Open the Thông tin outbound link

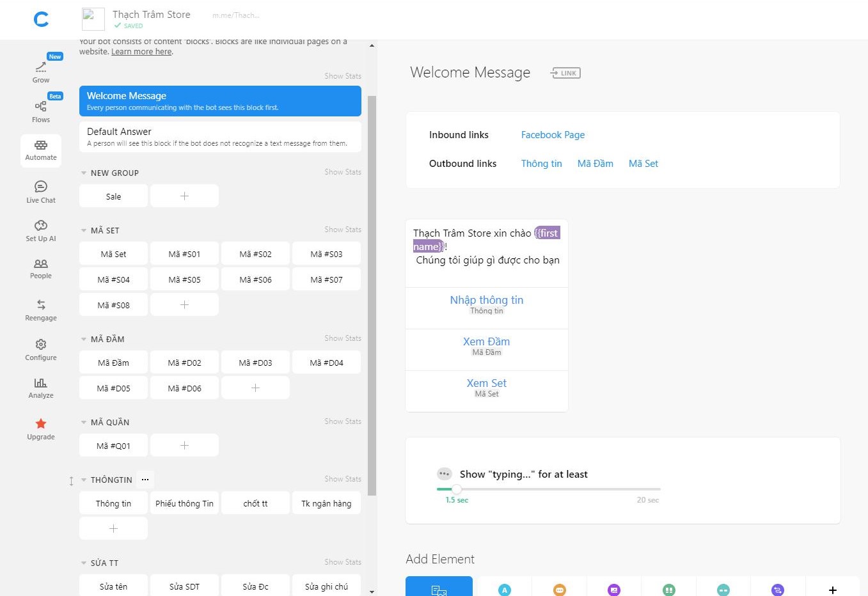pos(541,164)
